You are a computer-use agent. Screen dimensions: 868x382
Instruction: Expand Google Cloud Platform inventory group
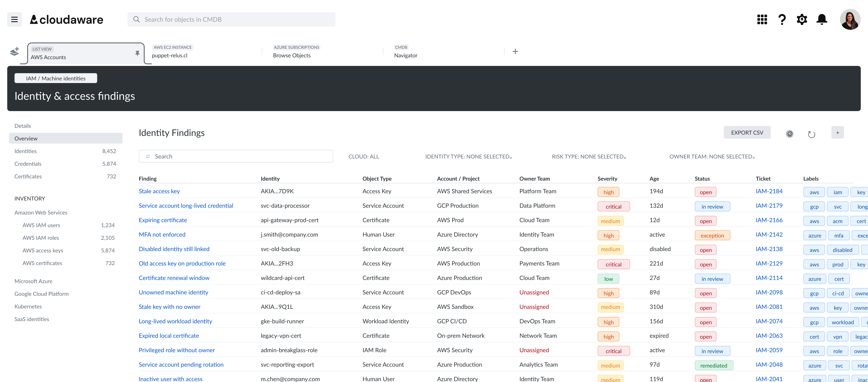(x=41, y=294)
